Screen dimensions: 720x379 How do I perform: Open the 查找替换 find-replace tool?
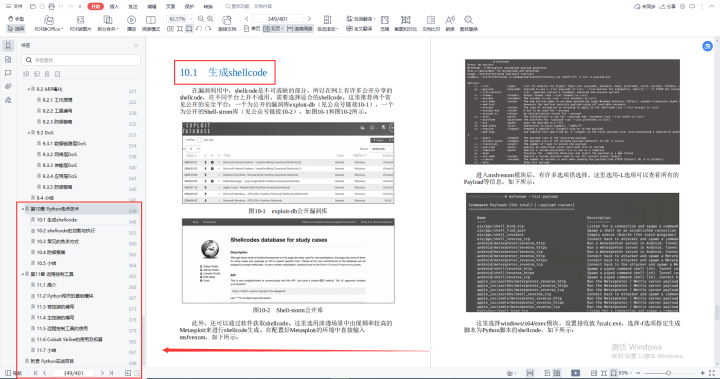pyautogui.click(x=468, y=23)
